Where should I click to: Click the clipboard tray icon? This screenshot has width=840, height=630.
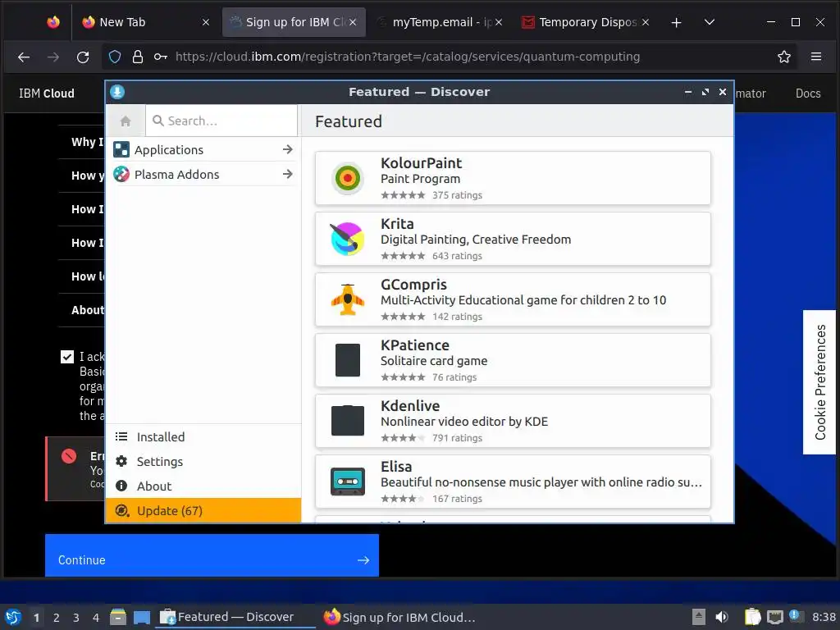click(x=753, y=617)
